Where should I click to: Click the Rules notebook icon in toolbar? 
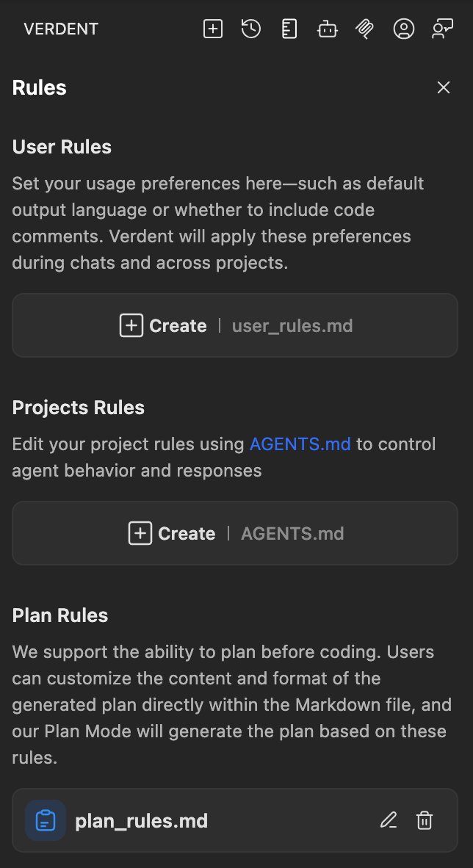[x=289, y=29]
